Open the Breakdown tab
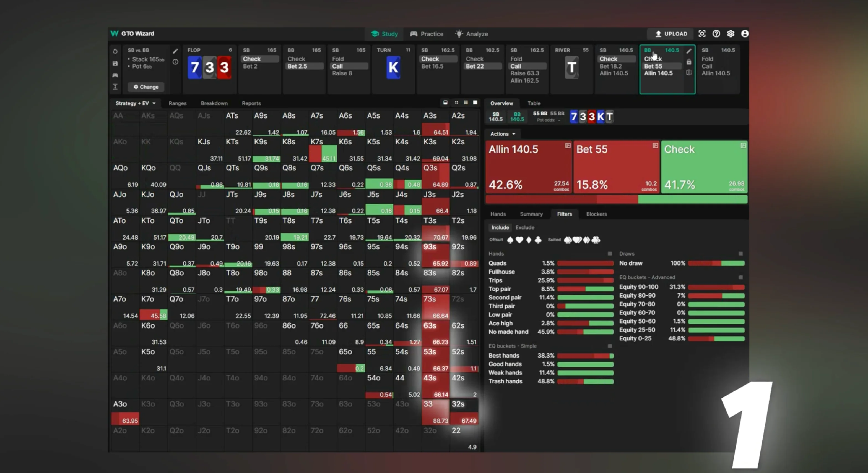 pos(214,103)
